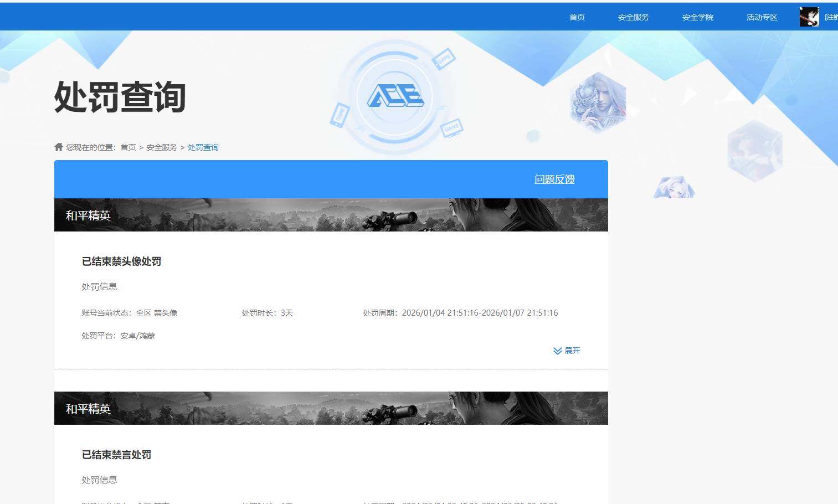Select the 已结束禁头像处罚 heading
This screenshot has width=838, height=504.
pyautogui.click(x=121, y=261)
